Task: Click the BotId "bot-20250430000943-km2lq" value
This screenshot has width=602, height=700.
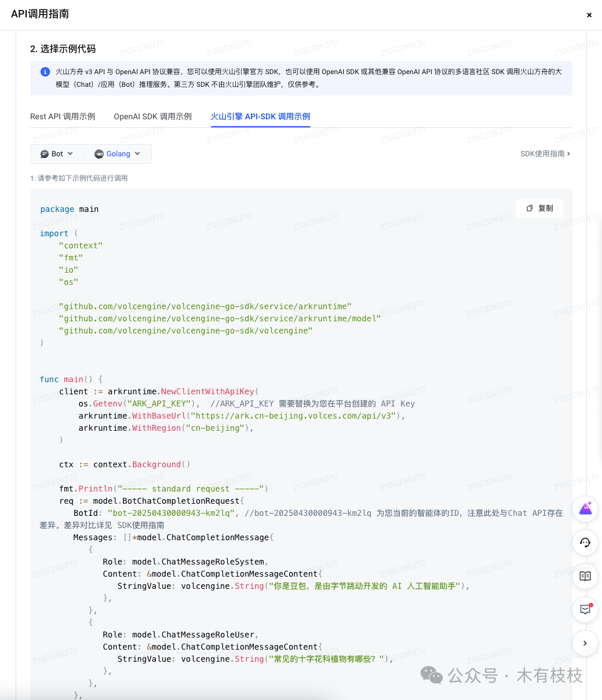Action: (x=171, y=513)
